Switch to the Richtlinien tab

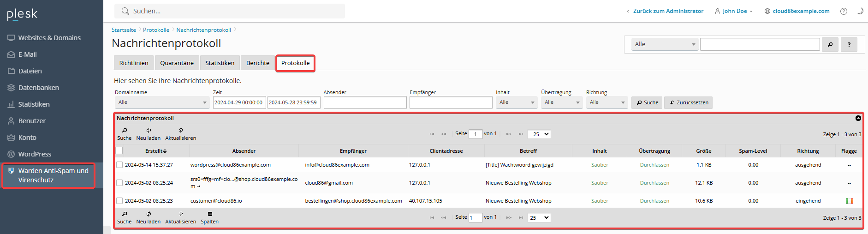tap(134, 63)
